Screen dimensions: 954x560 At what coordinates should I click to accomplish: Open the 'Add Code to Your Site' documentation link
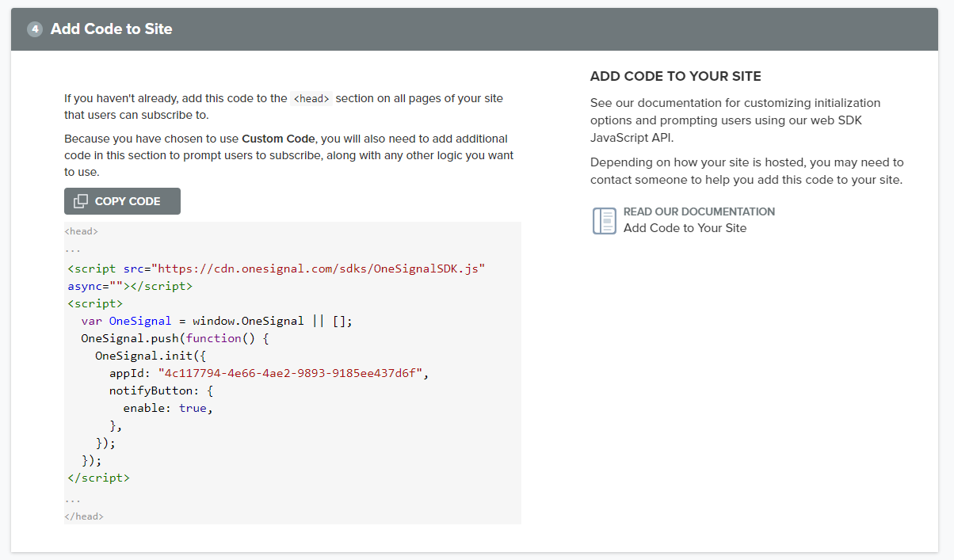coord(685,228)
